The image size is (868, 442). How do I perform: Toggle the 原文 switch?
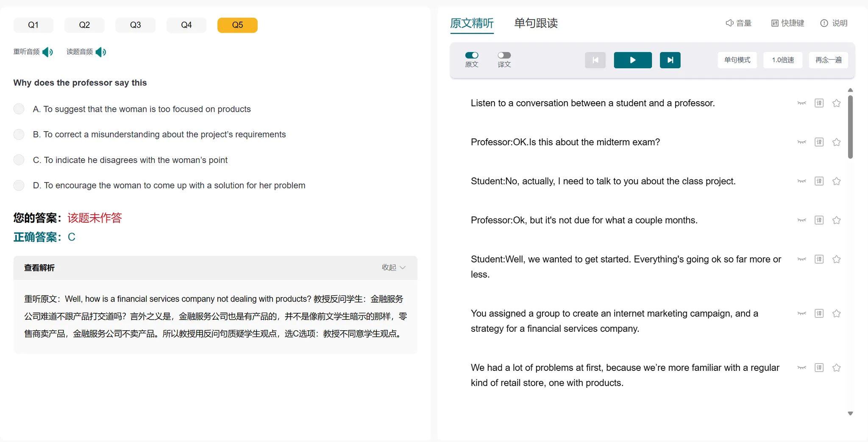tap(472, 55)
